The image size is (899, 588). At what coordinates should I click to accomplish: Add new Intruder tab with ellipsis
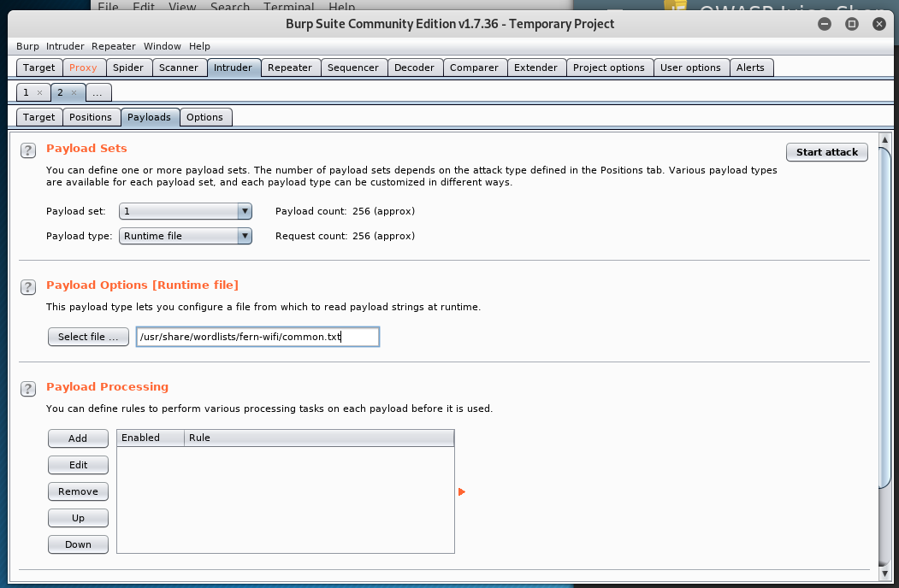pyautogui.click(x=98, y=93)
